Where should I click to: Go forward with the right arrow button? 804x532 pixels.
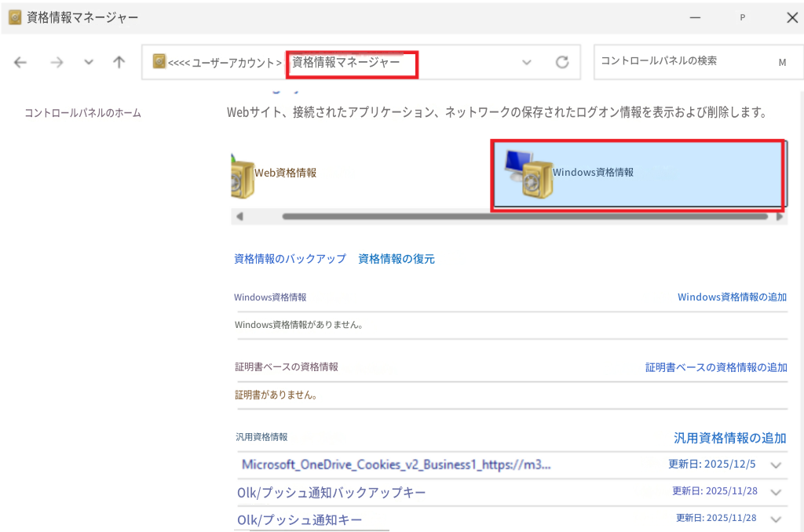[x=57, y=63]
